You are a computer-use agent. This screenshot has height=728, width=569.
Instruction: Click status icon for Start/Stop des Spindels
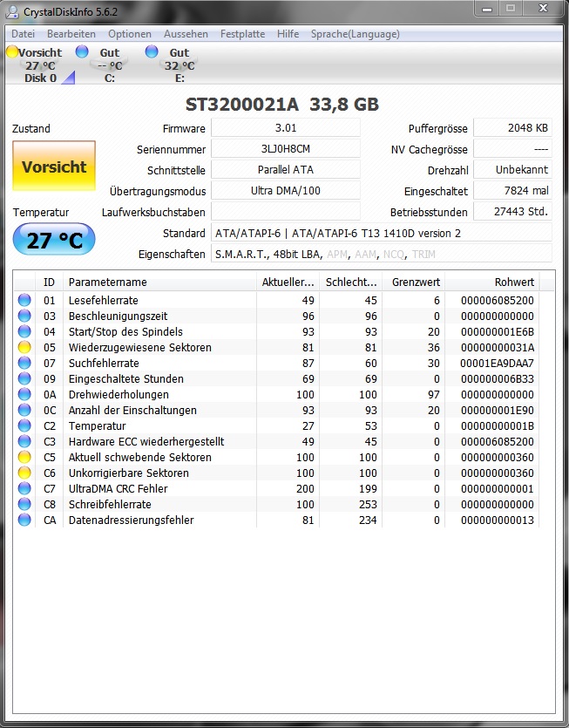pyautogui.click(x=24, y=331)
